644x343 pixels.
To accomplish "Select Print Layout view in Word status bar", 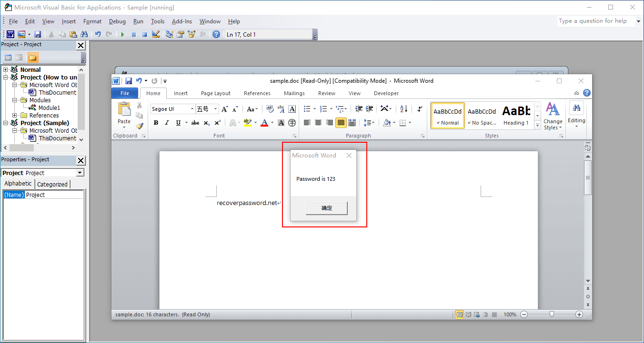I will pos(460,314).
